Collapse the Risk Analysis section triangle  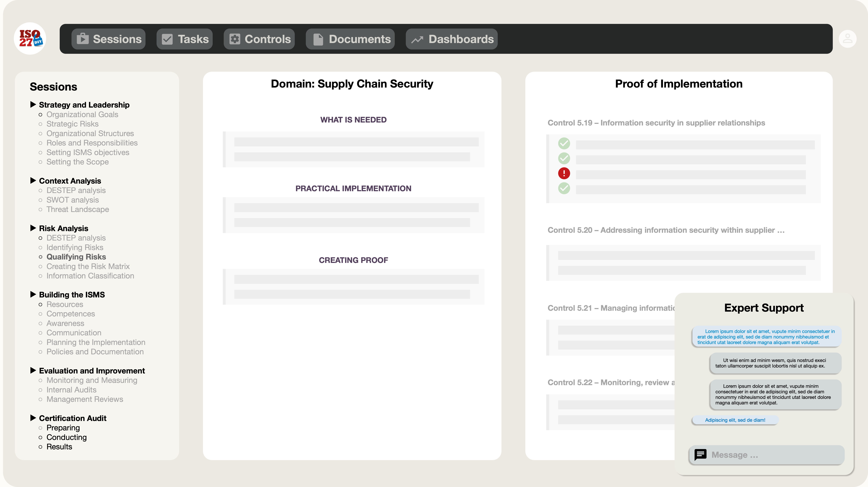click(x=33, y=228)
